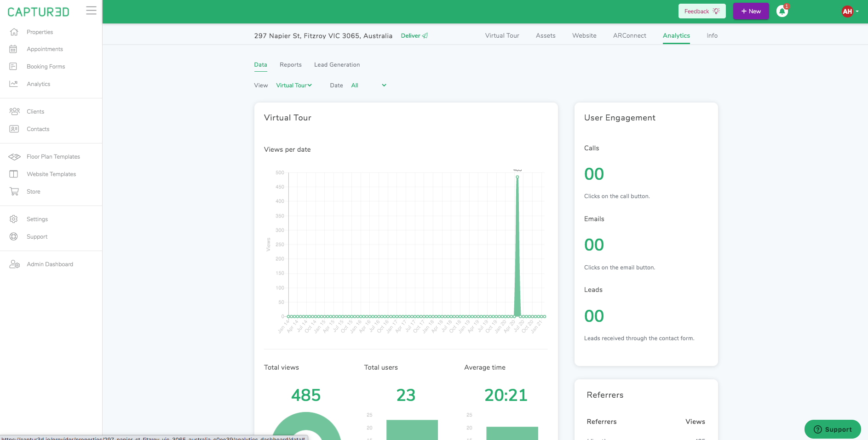The image size is (868, 440).
Task: Switch to the Website tab
Action: (584, 35)
